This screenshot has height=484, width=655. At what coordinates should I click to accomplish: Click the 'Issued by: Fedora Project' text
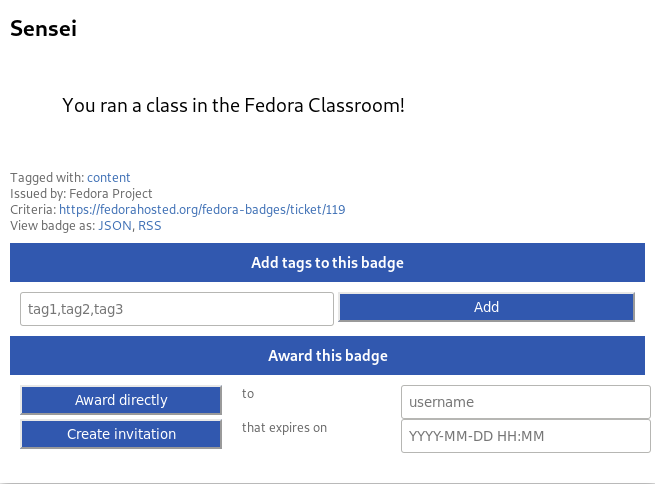tap(81, 193)
